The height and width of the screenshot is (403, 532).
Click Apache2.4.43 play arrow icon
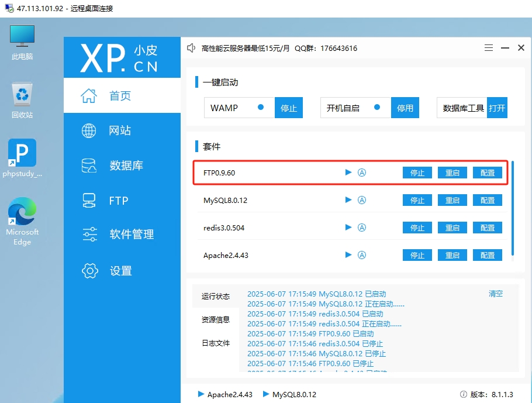click(x=348, y=254)
